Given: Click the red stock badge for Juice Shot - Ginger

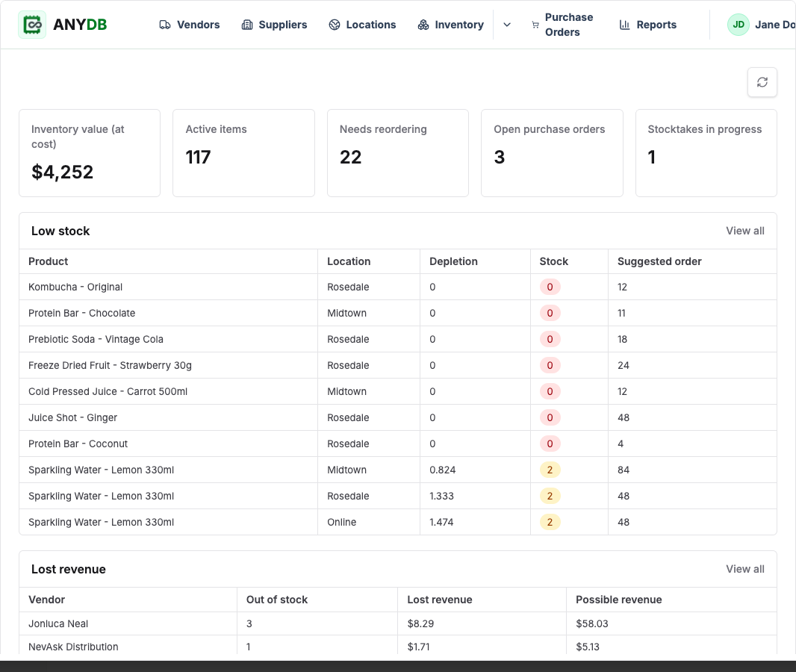Looking at the screenshot, I should (x=550, y=417).
